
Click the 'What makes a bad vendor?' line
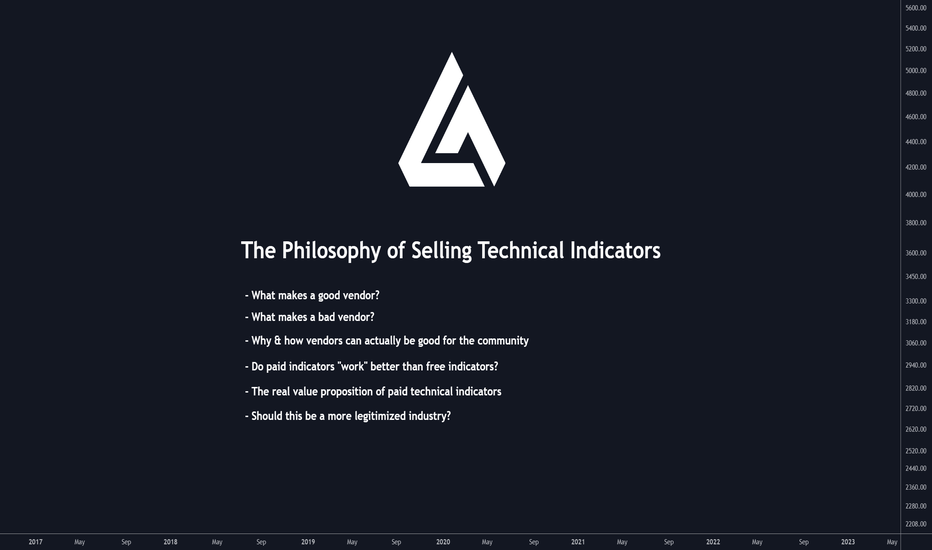tap(310, 317)
